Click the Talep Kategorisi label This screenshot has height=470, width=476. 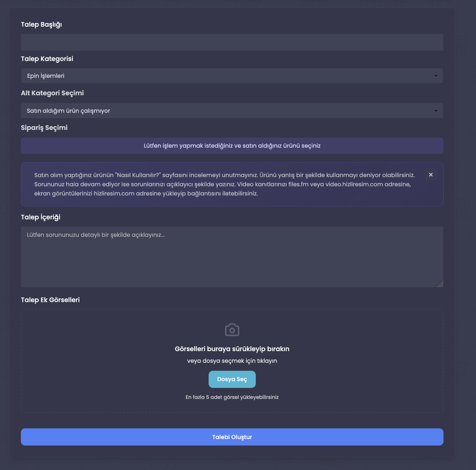point(47,59)
